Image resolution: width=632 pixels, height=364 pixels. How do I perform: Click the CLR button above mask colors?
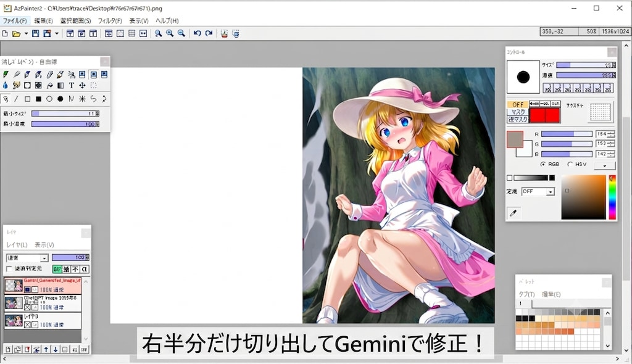coord(555,104)
